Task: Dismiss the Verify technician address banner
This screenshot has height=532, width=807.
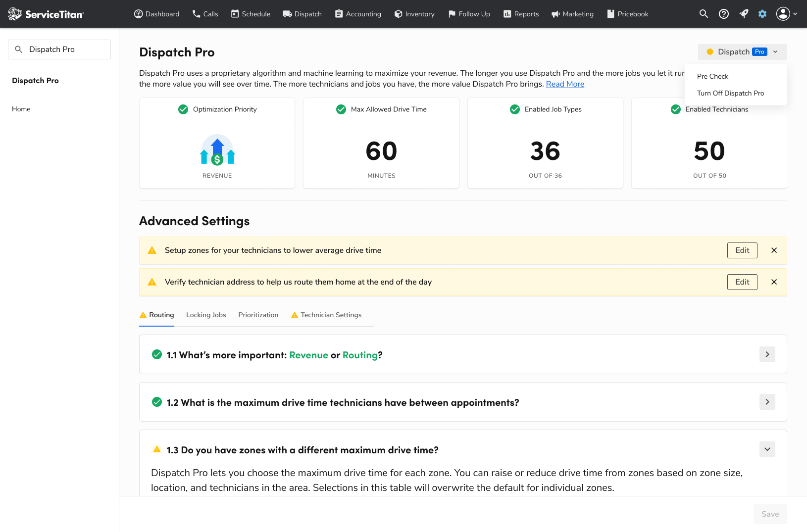Action: click(774, 282)
